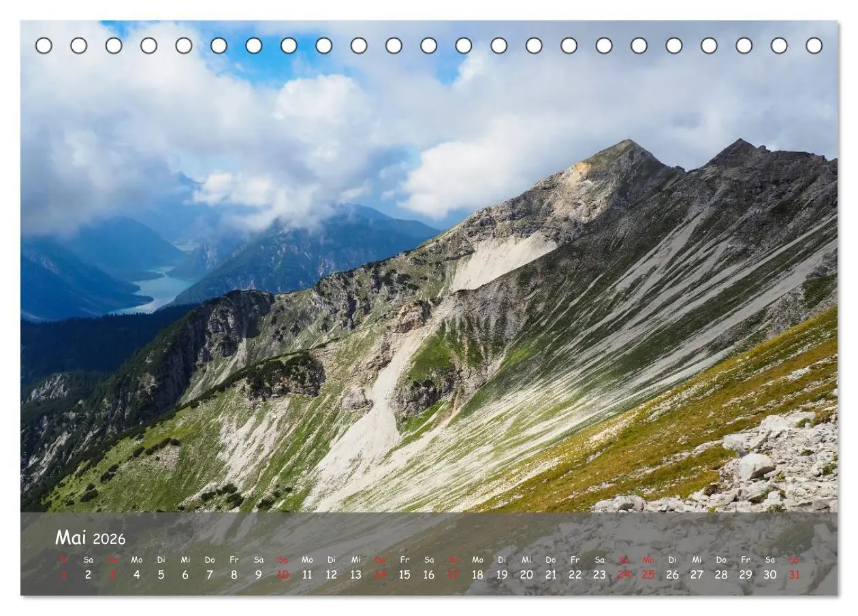Click the 'Sa' label above date 9
858x616 pixels.
(x=259, y=560)
